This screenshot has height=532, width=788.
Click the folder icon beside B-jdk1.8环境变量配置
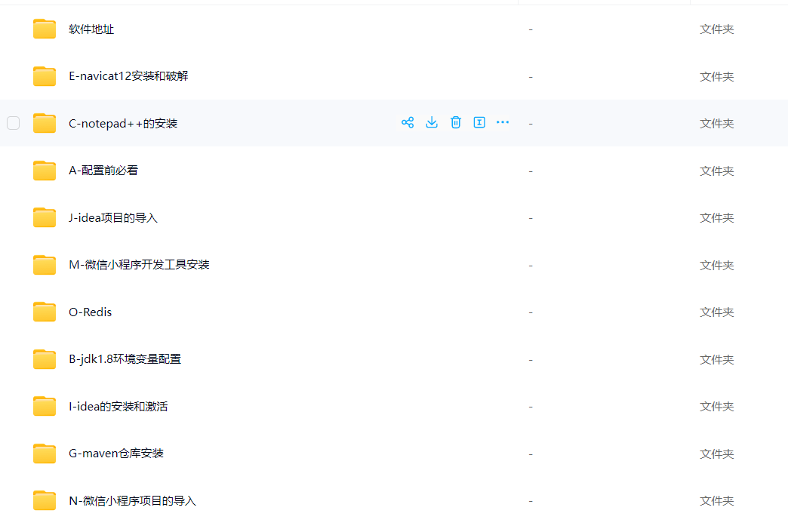point(44,359)
